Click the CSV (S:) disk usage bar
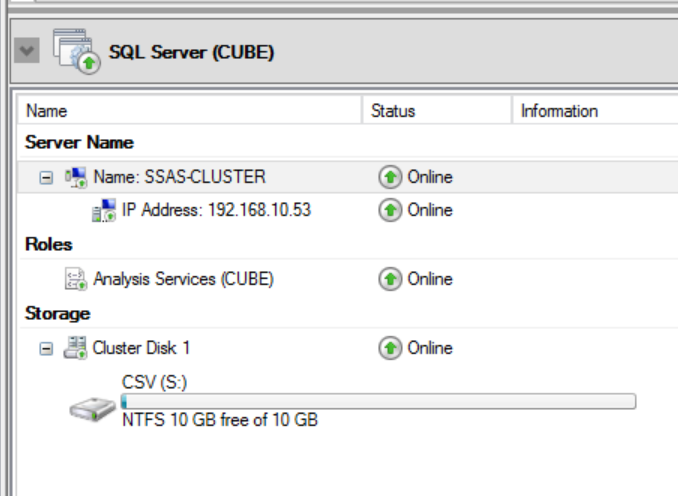 (x=378, y=401)
